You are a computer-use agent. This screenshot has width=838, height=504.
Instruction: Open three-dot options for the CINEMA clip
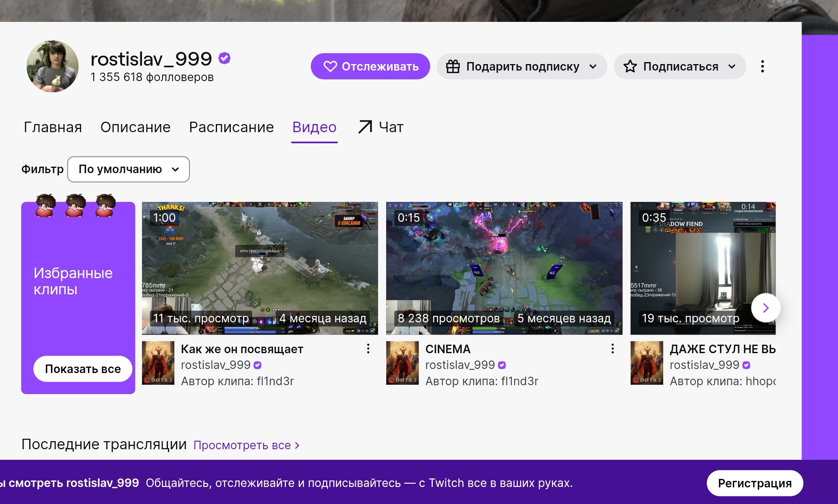point(612,349)
